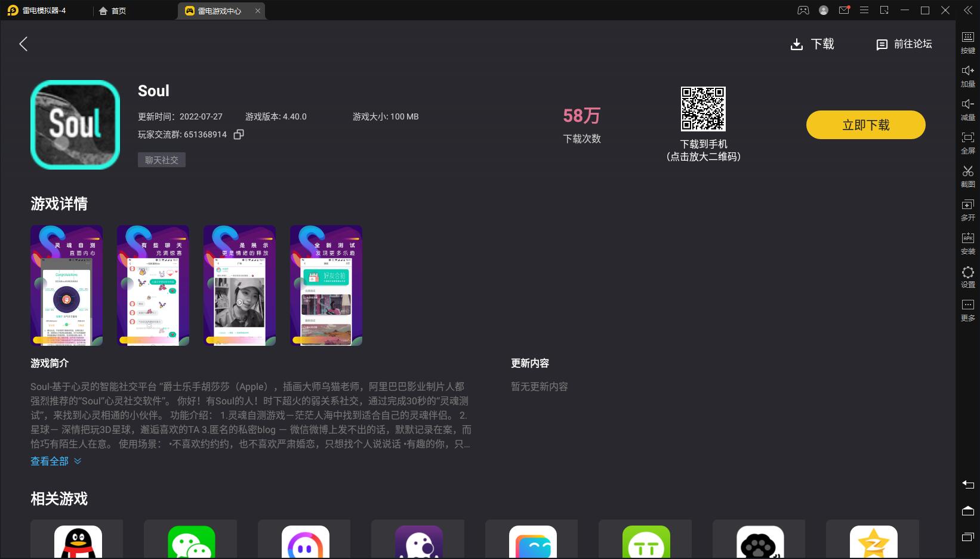The width and height of the screenshot is (980, 559).
Task: Open user account avatar in title bar
Action: [824, 10]
